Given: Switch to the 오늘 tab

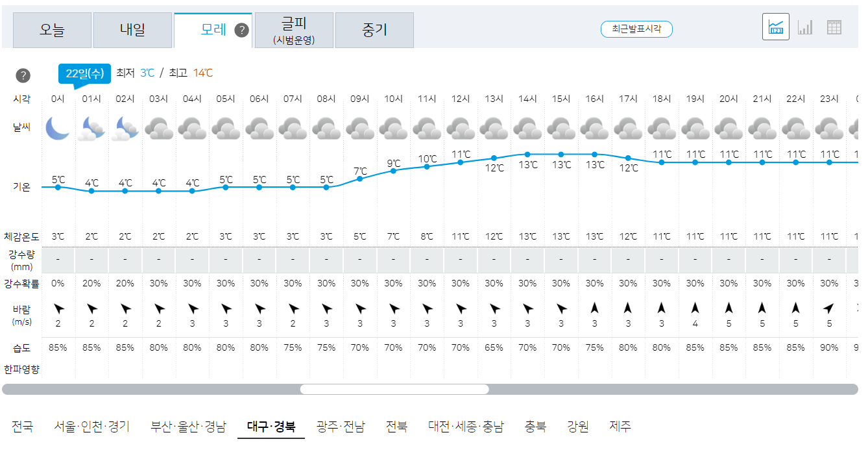Looking at the screenshot, I should click(52, 30).
